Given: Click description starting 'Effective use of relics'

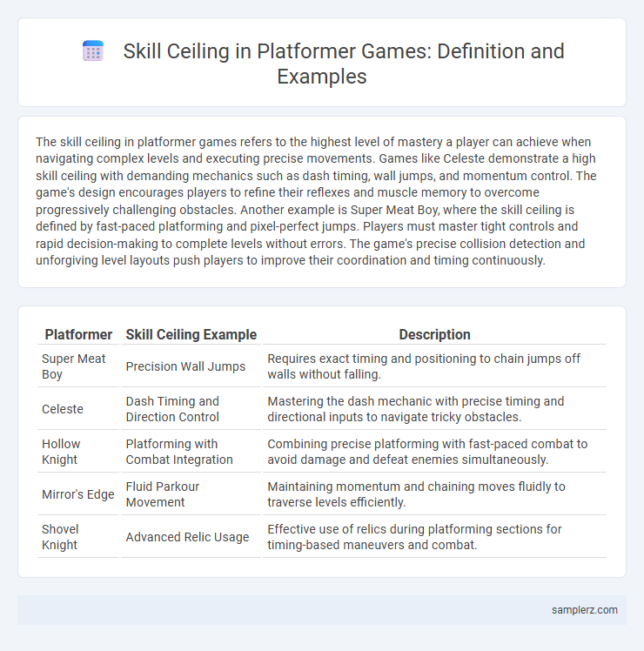Looking at the screenshot, I should point(434,537).
